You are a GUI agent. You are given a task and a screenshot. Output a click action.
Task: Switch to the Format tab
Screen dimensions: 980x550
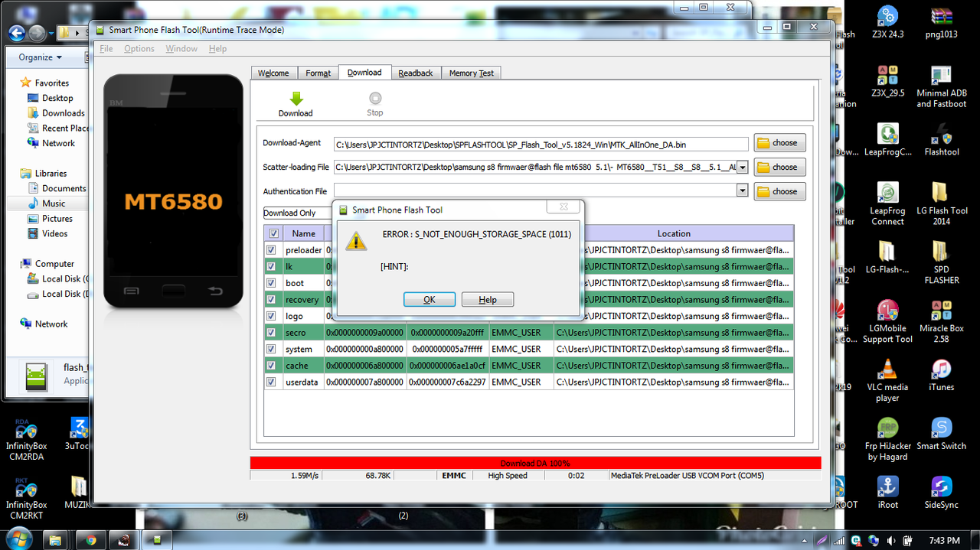tap(318, 73)
